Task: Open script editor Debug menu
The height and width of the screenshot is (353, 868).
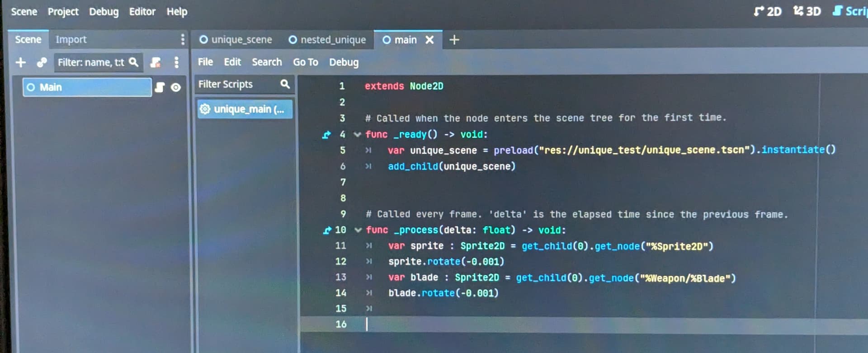Action: [344, 62]
